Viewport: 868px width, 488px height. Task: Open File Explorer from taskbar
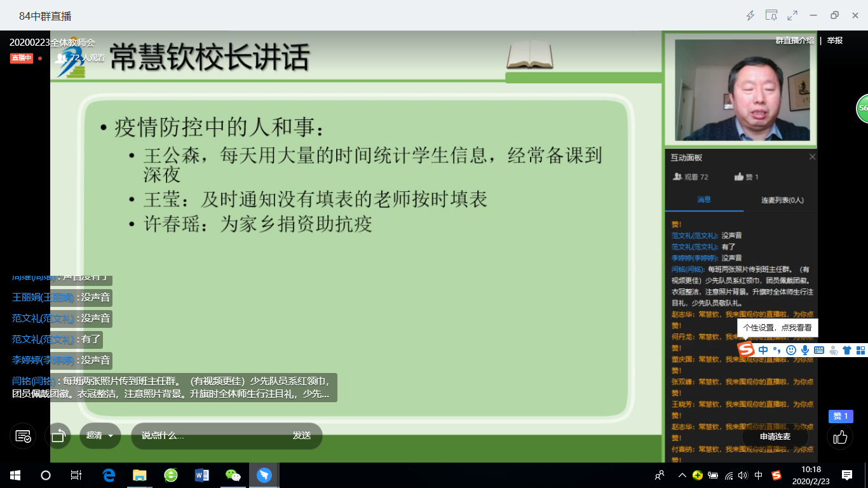[140, 475]
